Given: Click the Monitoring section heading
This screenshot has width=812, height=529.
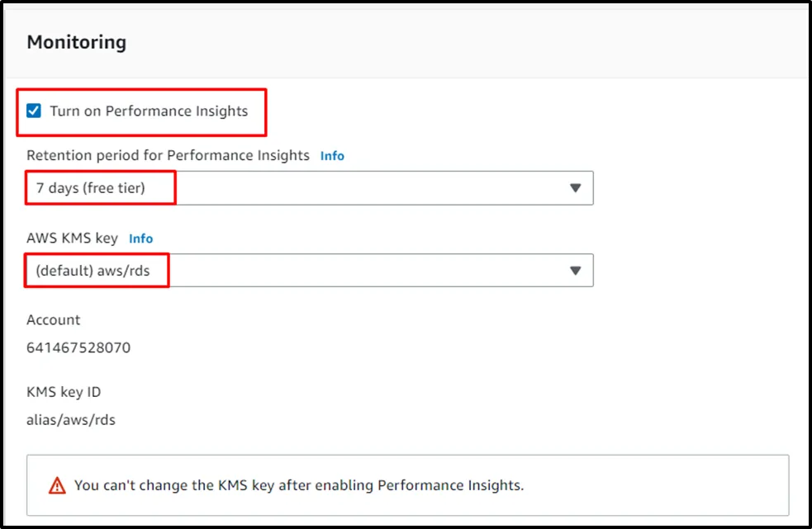Looking at the screenshot, I should 77,42.
